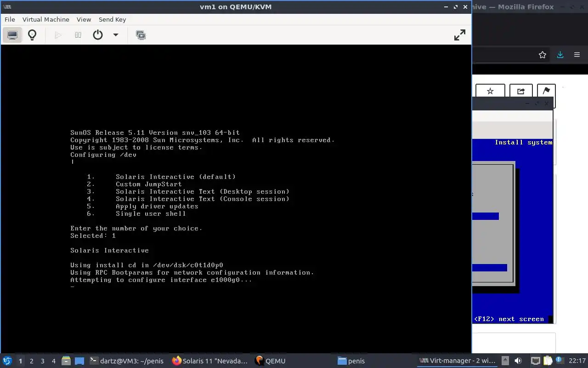The height and width of the screenshot is (368, 588).
Task: Click the show desktop icon on taskbar
Action: 79,361
